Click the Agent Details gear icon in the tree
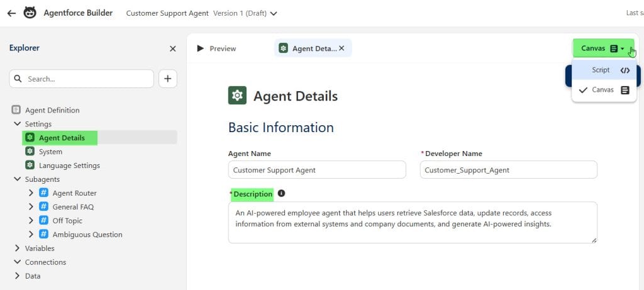The height and width of the screenshot is (290, 644). click(x=30, y=138)
